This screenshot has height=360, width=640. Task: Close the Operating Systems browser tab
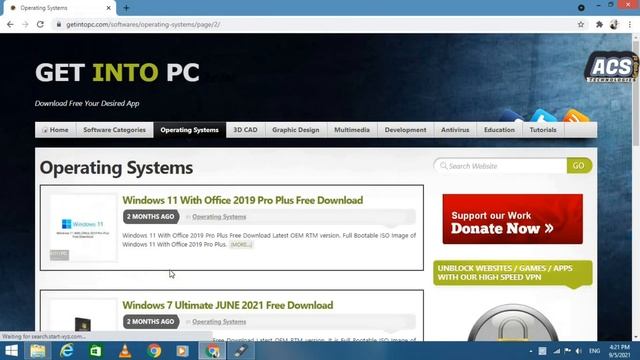point(109,8)
